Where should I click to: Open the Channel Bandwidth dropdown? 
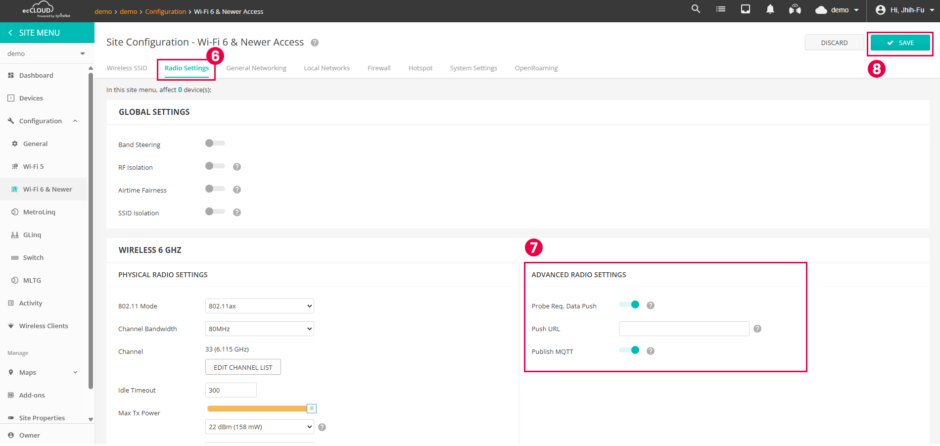click(259, 329)
